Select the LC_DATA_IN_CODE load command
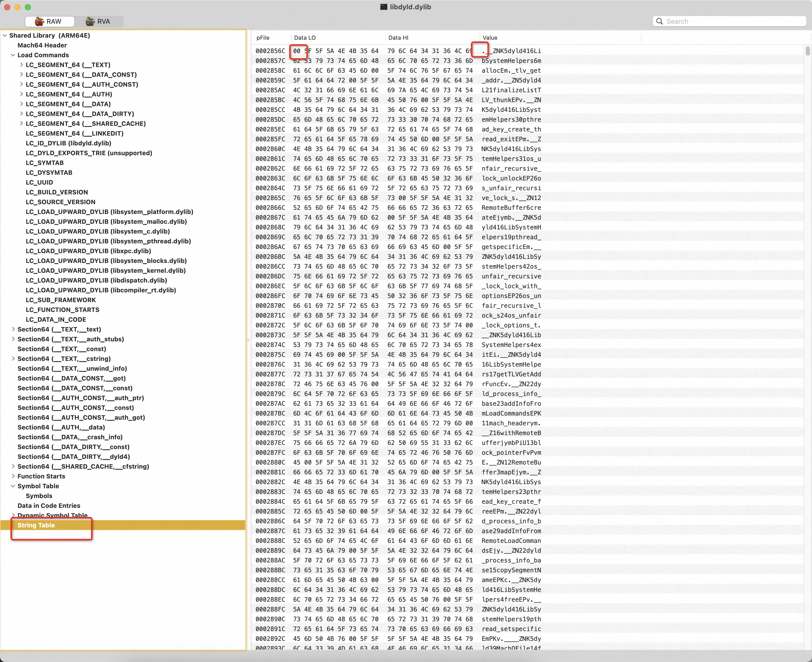Viewport: 812px width, 662px height. point(56,320)
